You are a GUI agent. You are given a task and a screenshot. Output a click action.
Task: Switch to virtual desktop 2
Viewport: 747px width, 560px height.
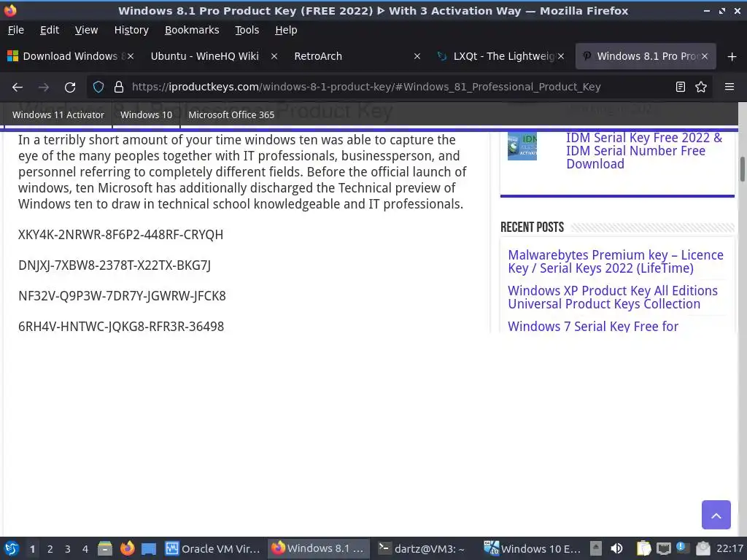[50, 549]
